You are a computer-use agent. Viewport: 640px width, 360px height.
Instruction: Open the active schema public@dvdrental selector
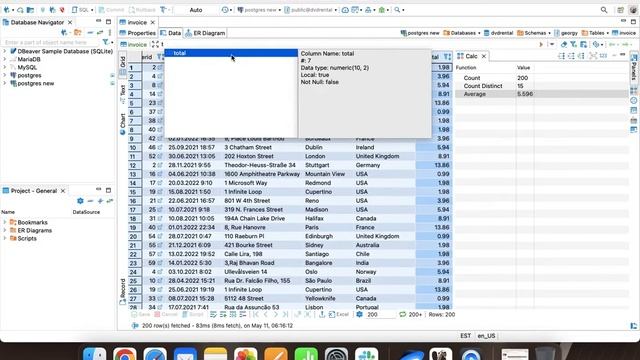click(x=311, y=10)
